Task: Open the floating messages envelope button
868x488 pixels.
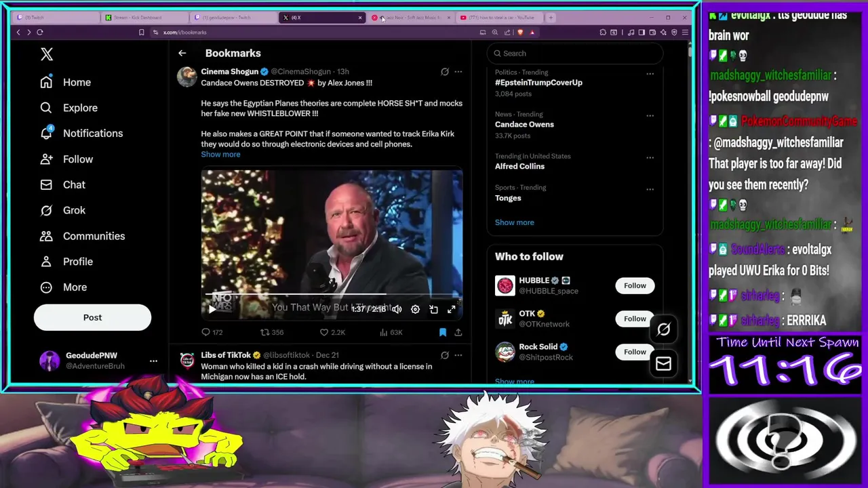Action: point(663,364)
